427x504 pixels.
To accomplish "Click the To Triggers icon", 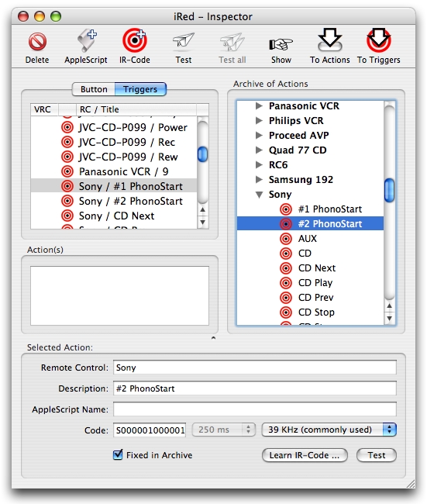I will [x=379, y=40].
